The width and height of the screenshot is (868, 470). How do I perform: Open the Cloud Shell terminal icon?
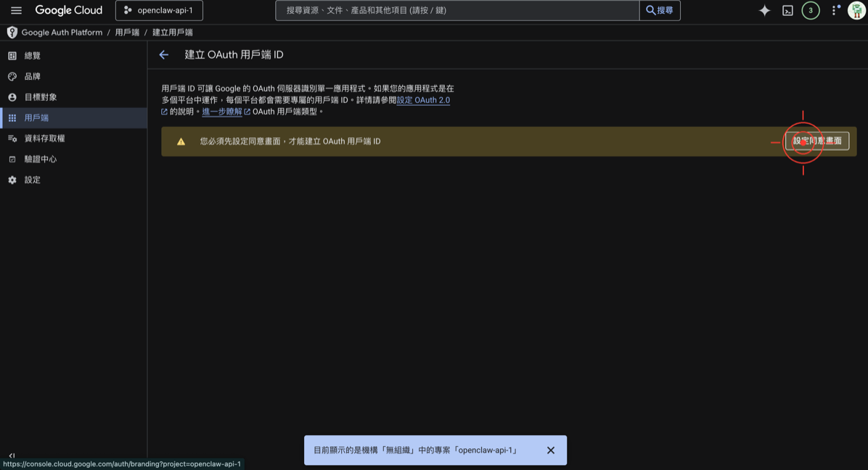point(787,10)
